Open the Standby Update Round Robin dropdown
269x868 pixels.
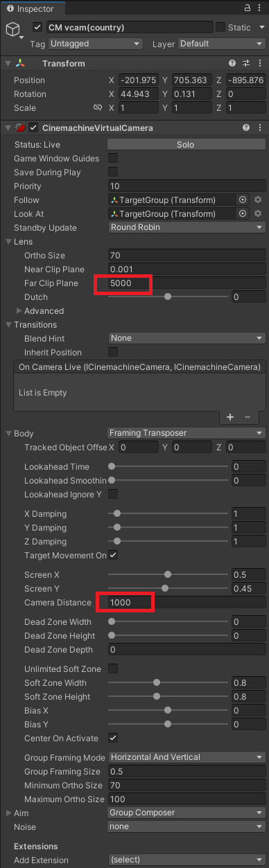point(187,228)
